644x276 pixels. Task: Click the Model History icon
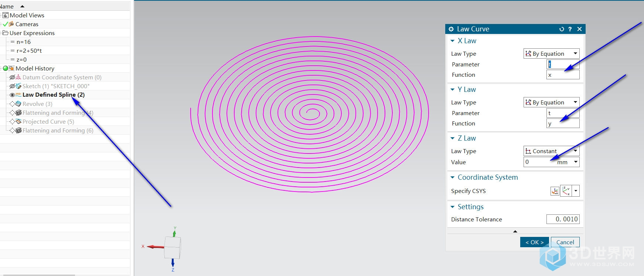pyautogui.click(x=12, y=68)
